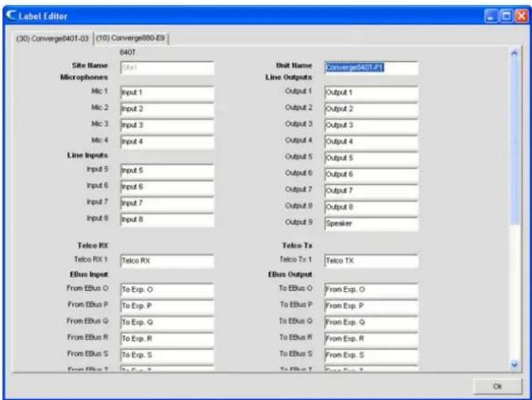This screenshot has width=532, height=400.
Task: Click the From EBus Q field
Action: (167, 323)
